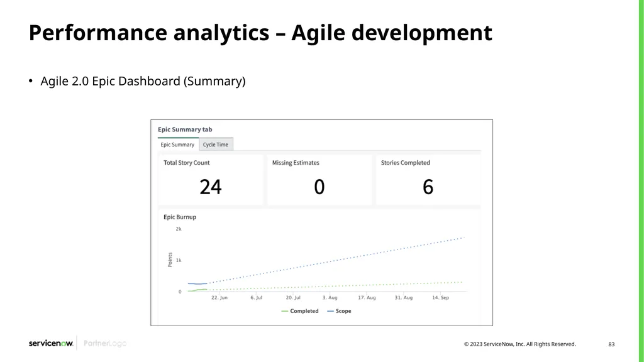
Task: Click the 31. Aug axis label
Action: tap(404, 297)
